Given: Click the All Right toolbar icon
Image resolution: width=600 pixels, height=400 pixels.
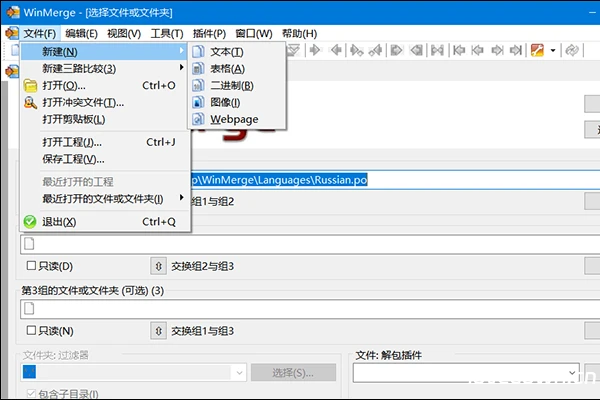Looking at the screenshot, I should pyautogui.click(x=396, y=50).
